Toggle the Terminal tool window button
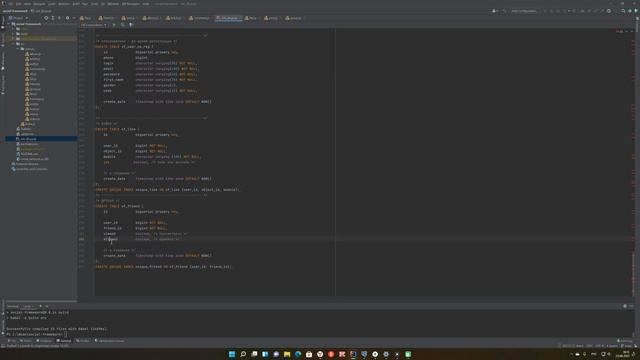This screenshot has height=360, width=640. pos(64,341)
